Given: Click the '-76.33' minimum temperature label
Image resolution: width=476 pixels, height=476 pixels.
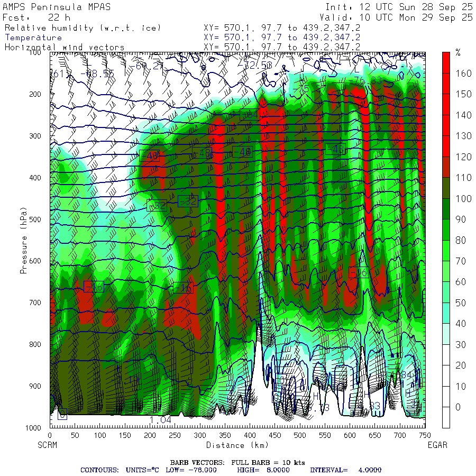Looking at the screenshot, I should click(x=366, y=81).
